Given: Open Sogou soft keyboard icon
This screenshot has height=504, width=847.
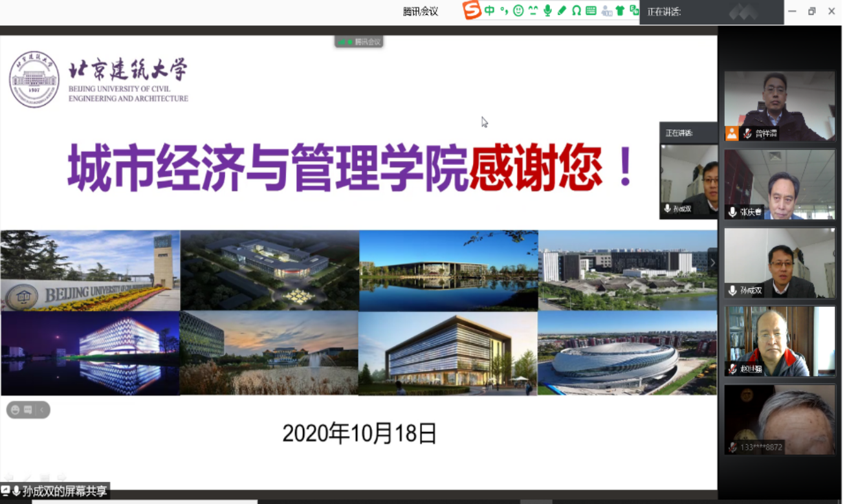Looking at the screenshot, I should pyautogui.click(x=591, y=10).
